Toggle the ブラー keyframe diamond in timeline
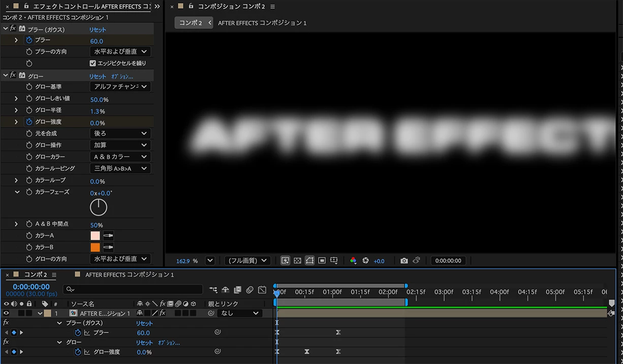Image resolution: width=623 pixels, height=364 pixels. coord(14,333)
